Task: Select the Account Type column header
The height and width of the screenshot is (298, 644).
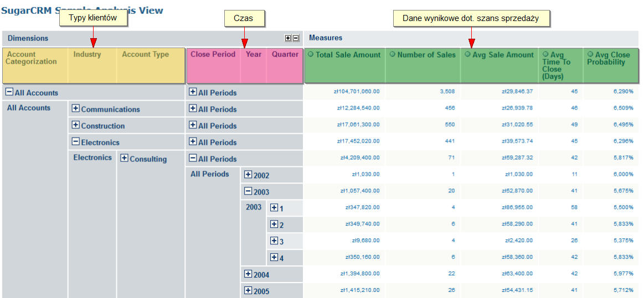Action: pyautogui.click(x=145, y=54)
